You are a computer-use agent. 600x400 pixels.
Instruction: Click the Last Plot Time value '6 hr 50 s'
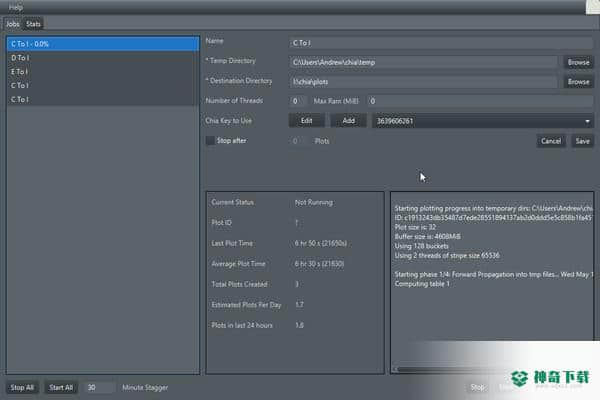(x=321, y=243)
